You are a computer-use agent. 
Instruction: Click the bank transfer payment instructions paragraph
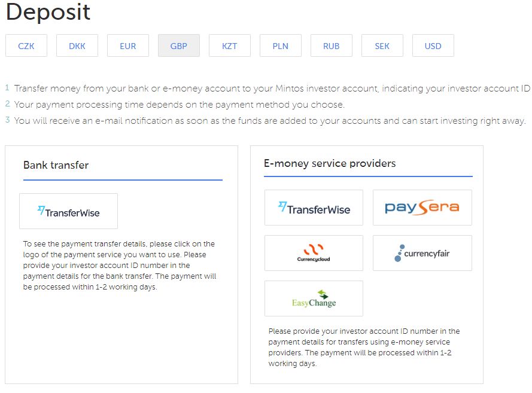(120, 265)
